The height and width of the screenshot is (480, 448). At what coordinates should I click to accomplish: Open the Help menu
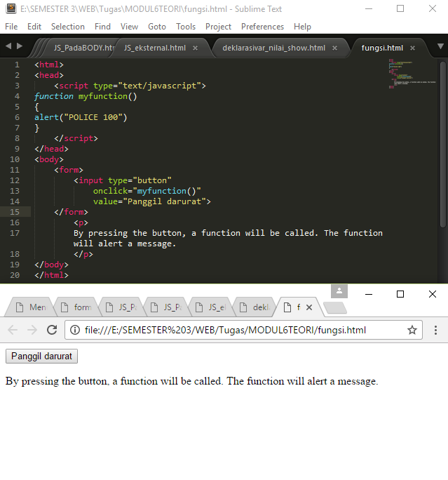(x=302, y=27)
